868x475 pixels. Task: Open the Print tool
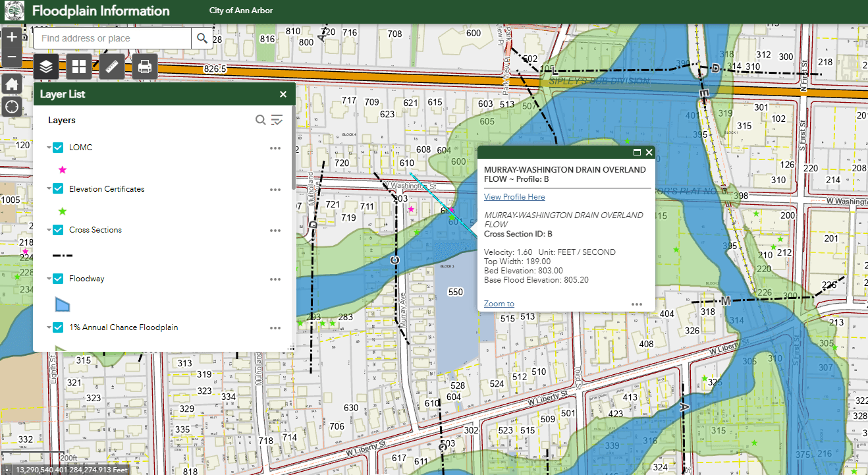pos(144,66)
